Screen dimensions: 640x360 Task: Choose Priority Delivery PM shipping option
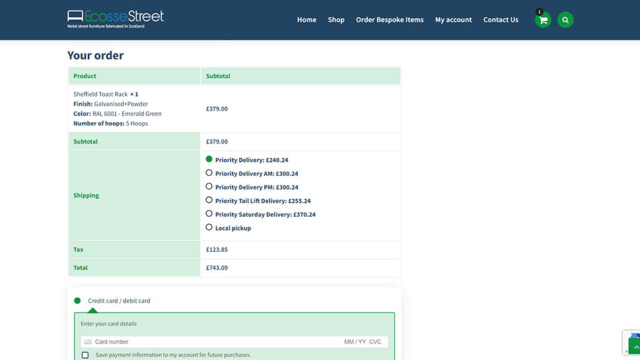(209, 187)
